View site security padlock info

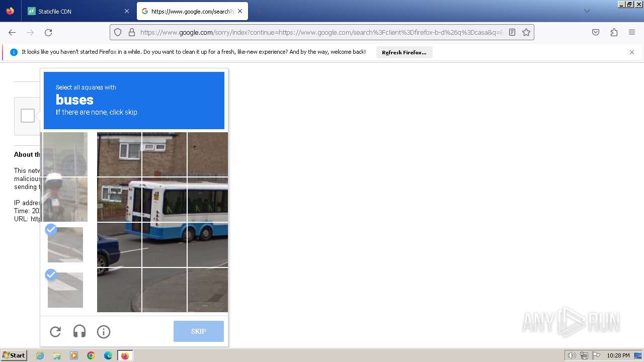pyautogui.click(x=132, y=32)
